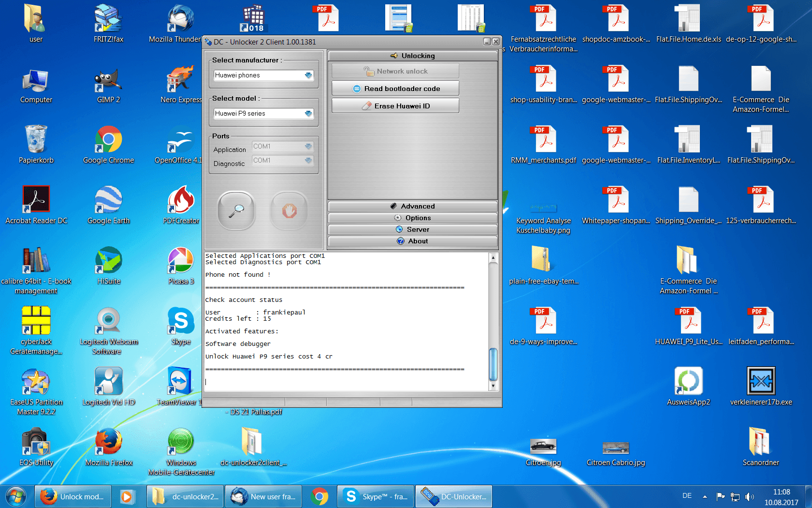Click the Network unlock button
Viewport: 812px width, 508px height.
tap(395, 71)
